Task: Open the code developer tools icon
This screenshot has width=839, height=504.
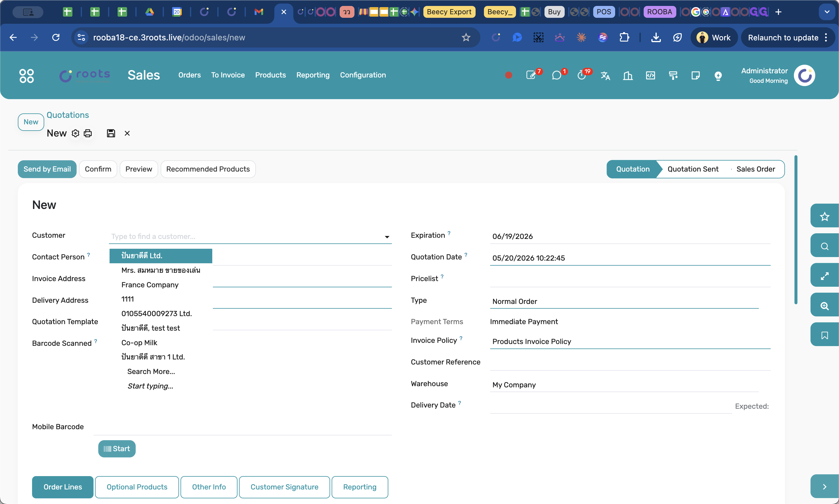Action: (650, 75)
